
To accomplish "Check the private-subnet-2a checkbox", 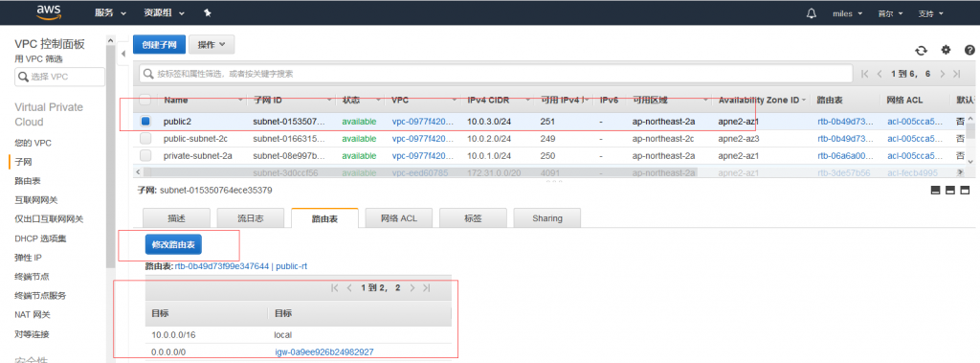I will pos(145,155).
